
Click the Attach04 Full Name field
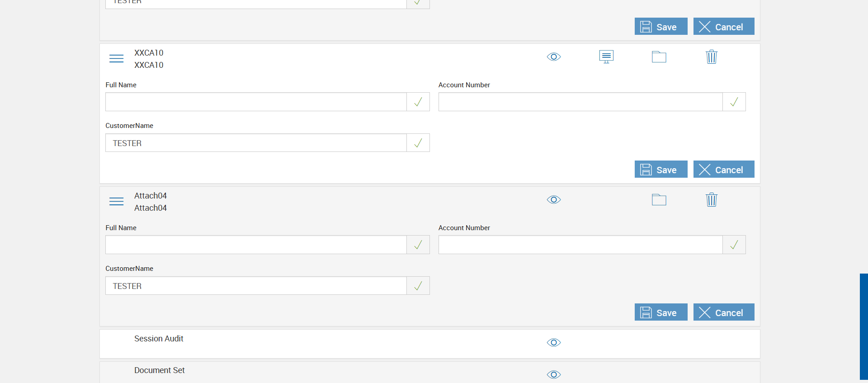click(256, 245)
